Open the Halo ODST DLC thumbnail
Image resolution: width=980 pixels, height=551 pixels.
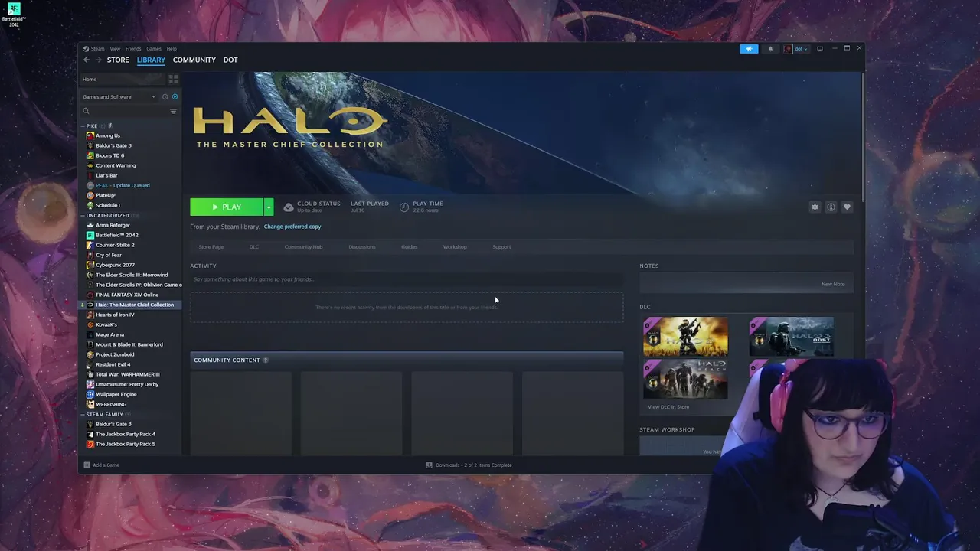coord(792,337)
